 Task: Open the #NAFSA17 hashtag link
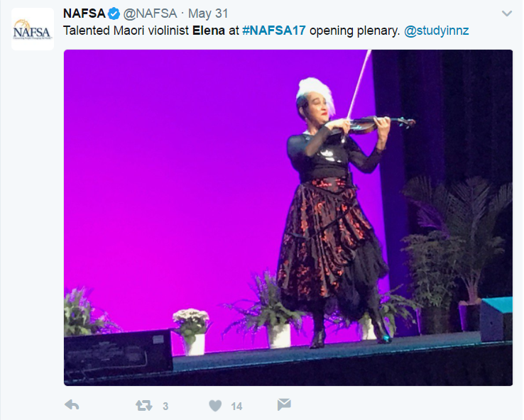tap(273, 31)
